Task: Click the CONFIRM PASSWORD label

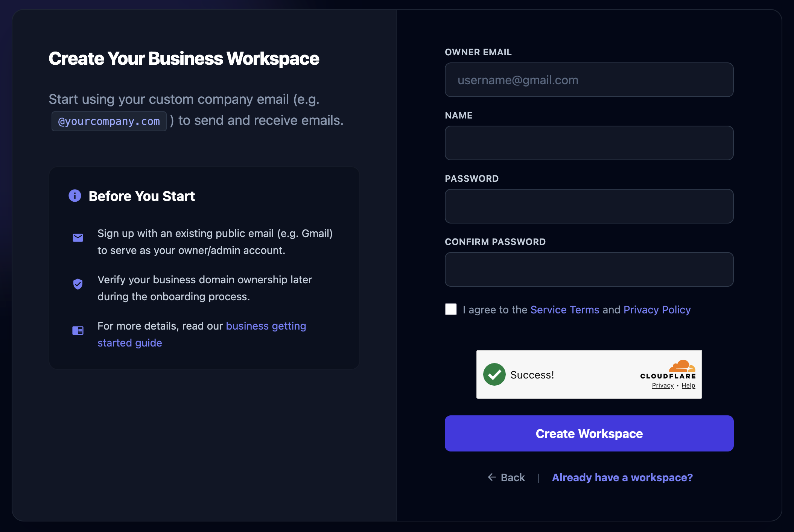Action: coord(495,242)
